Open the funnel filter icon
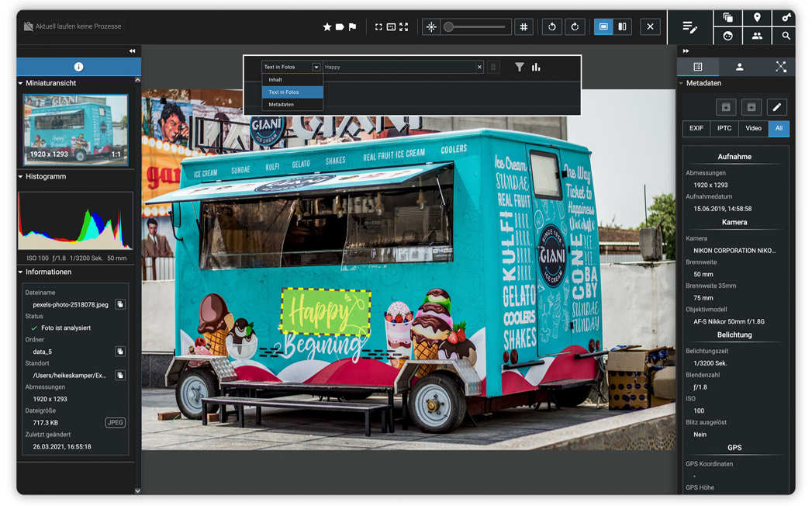812x506 pixels. [x=520, y=67]
